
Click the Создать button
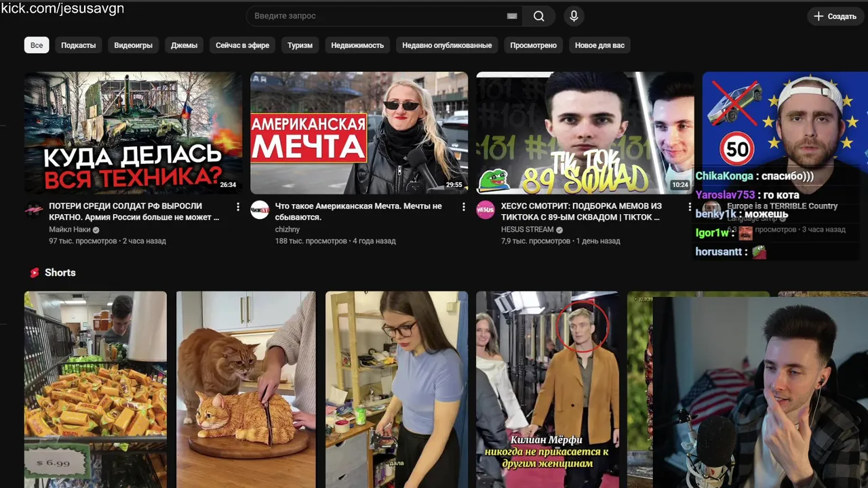835,16
